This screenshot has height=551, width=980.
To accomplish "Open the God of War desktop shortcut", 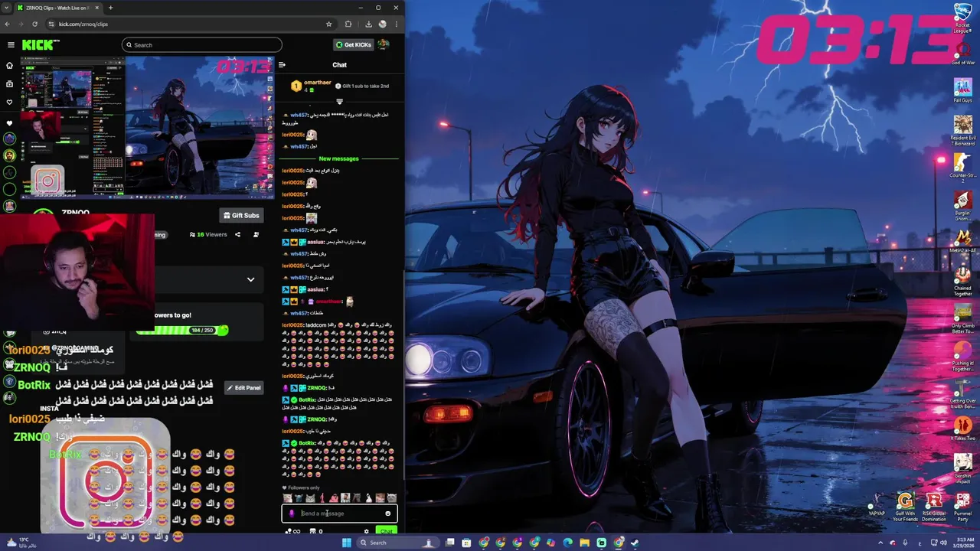I will [x=962, y=52].
